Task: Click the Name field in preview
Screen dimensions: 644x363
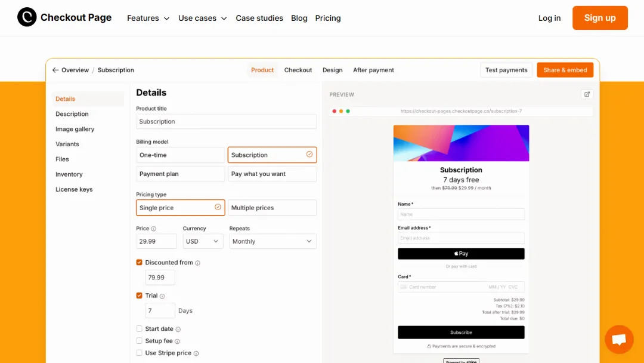Action: (x=461, y=214)
